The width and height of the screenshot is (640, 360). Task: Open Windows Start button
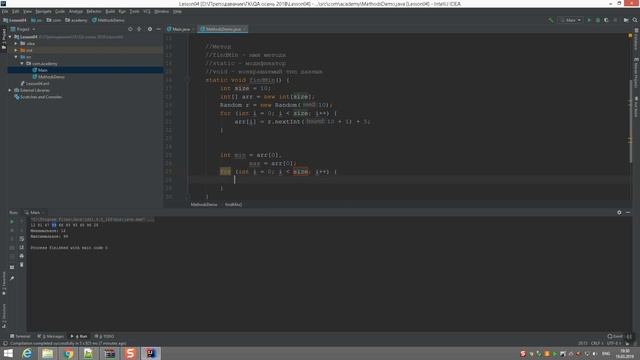click(x=8, y=353)
